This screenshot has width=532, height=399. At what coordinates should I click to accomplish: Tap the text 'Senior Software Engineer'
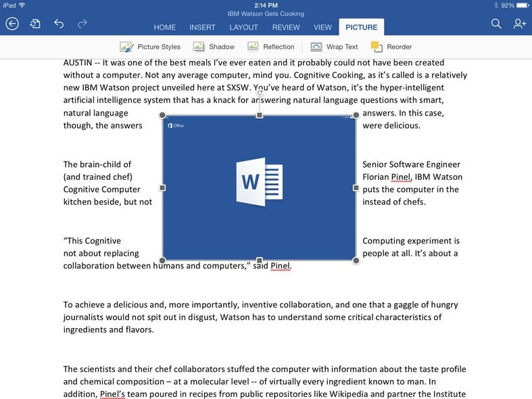411,164
